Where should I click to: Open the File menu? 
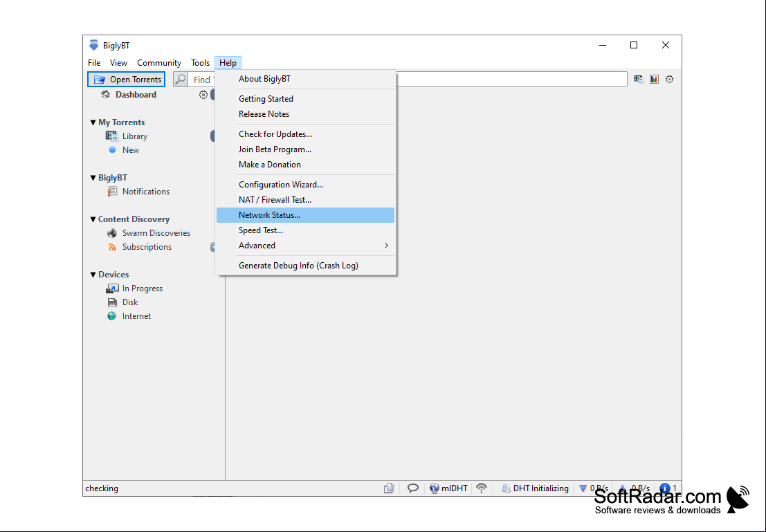pyautogui.click(x=94, y=62)
